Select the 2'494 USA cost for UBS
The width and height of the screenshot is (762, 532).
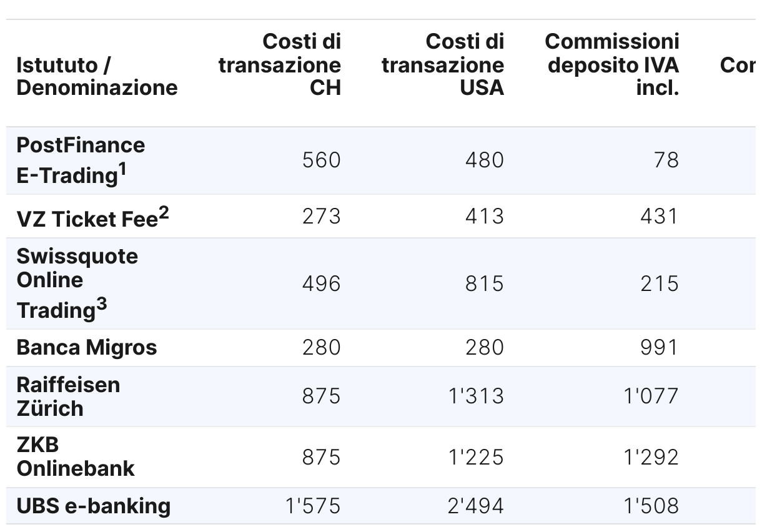click(x=476, y=506)
